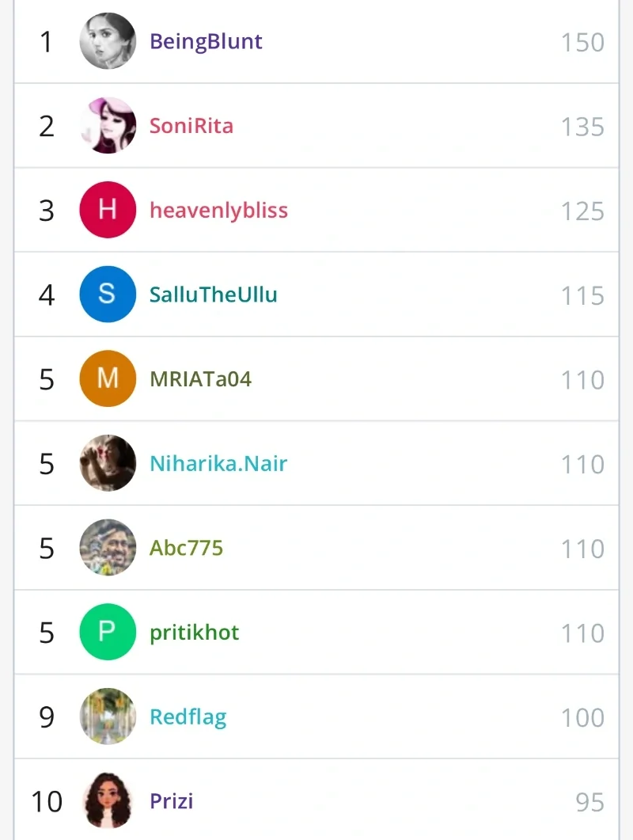
Task: Click the red H avatar icon
Action: pos(108,210)
